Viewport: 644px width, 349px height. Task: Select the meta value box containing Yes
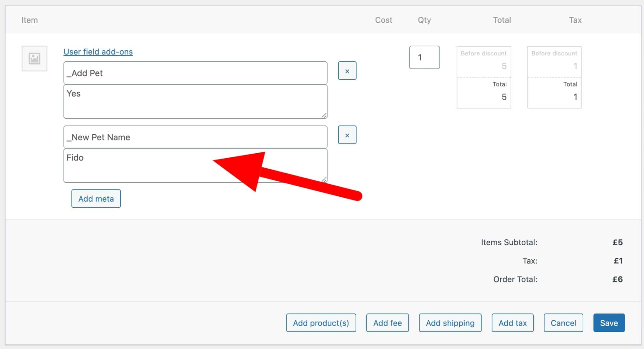[x=195, y=101]
